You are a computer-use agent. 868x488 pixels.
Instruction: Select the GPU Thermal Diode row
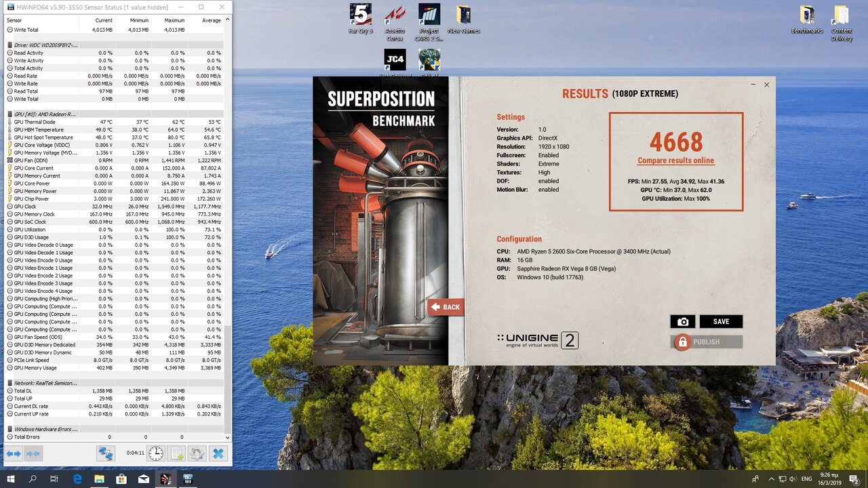[114, 122]
